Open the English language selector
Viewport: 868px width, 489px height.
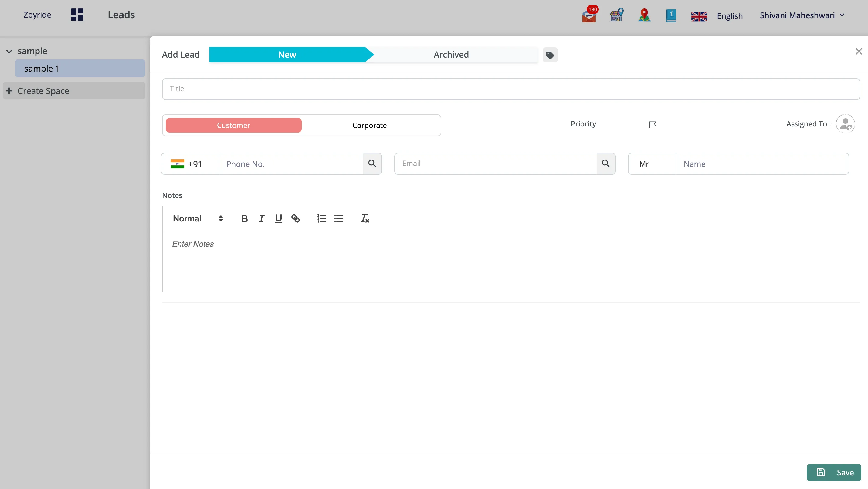coord(730,16)
